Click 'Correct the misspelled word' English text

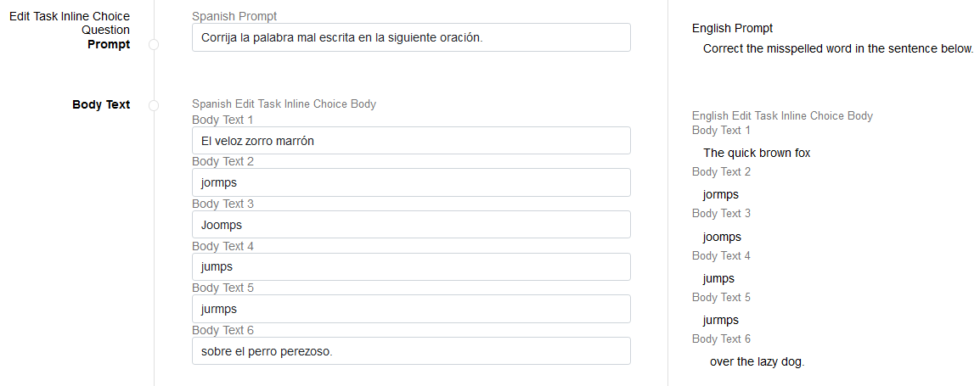pyautogui.click(x=838, y=49)
